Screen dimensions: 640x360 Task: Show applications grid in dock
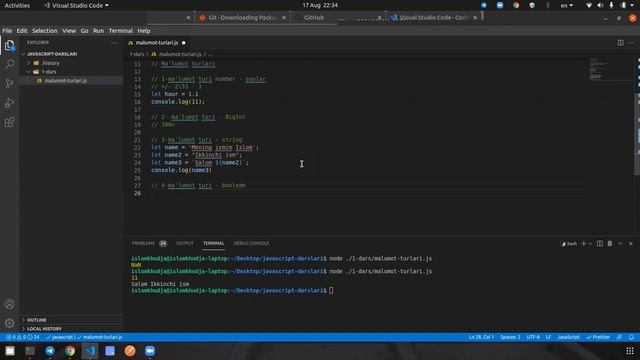click(x=630, y=351)
